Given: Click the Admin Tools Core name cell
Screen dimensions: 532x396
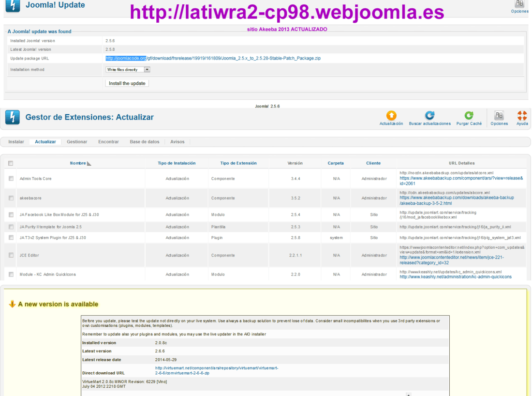Looking at the screenshot, I should coord(36,179).
